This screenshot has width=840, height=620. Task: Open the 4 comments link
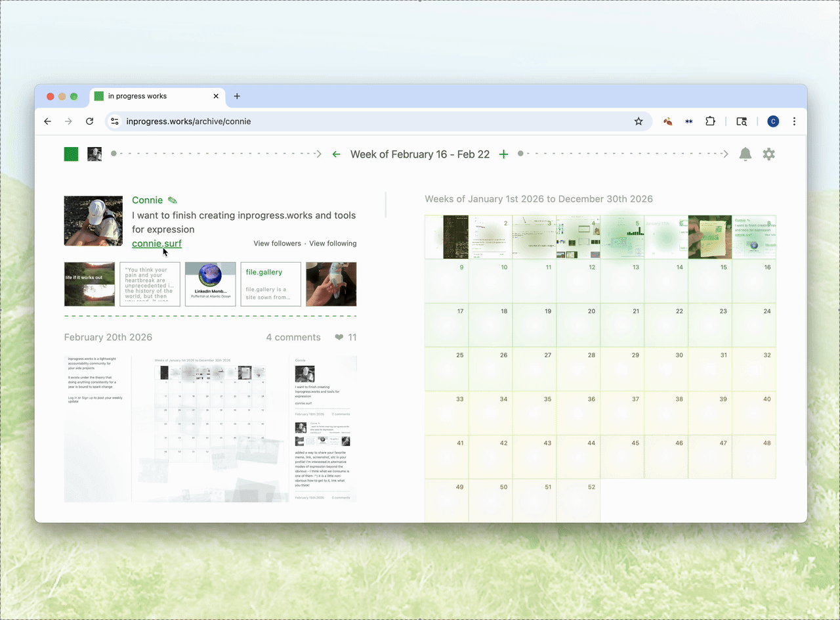pos(293,338)
